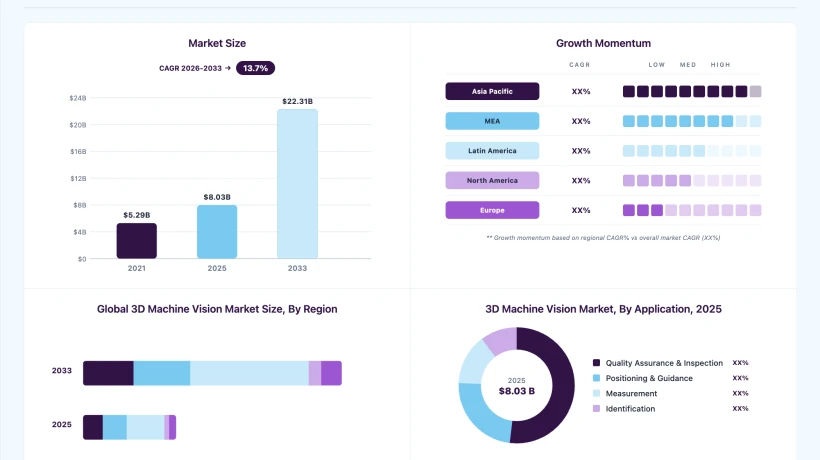The image size is (820, 460).
Task: Click the Identification legend swatch
Action: point(596,408)
